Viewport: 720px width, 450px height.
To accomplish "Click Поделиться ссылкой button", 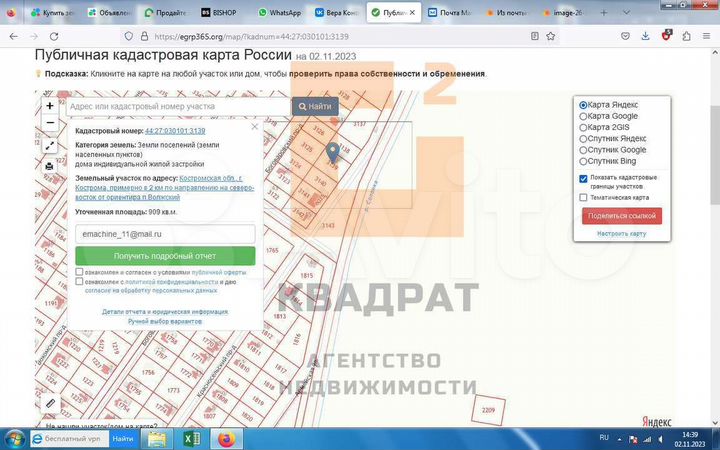I will 622,216.
